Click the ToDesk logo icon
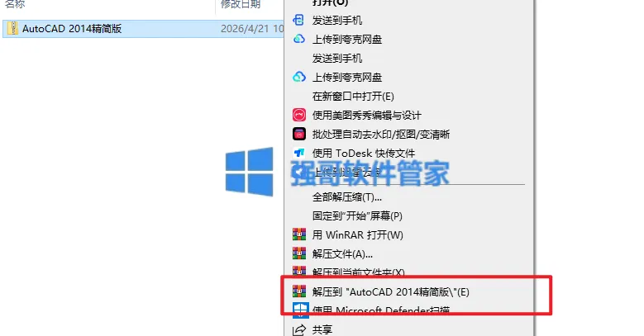644x336 pixels. point(299,153)
